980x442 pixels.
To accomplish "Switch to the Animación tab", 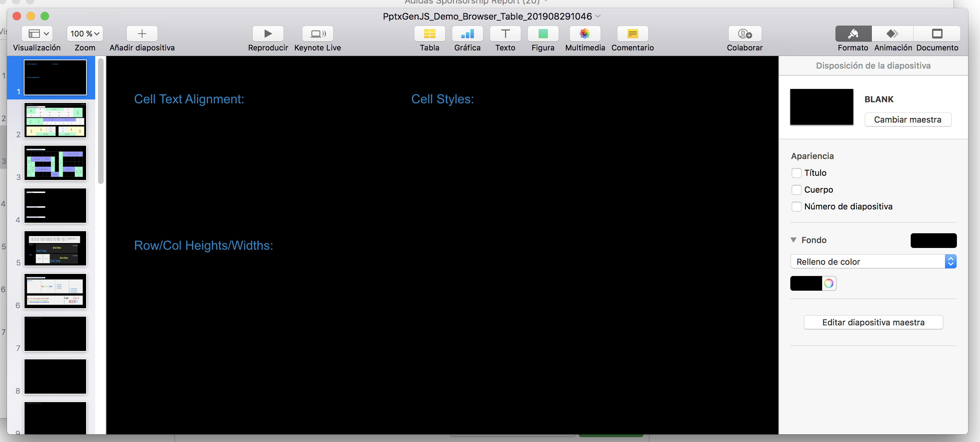I will [x=892, y=34].
